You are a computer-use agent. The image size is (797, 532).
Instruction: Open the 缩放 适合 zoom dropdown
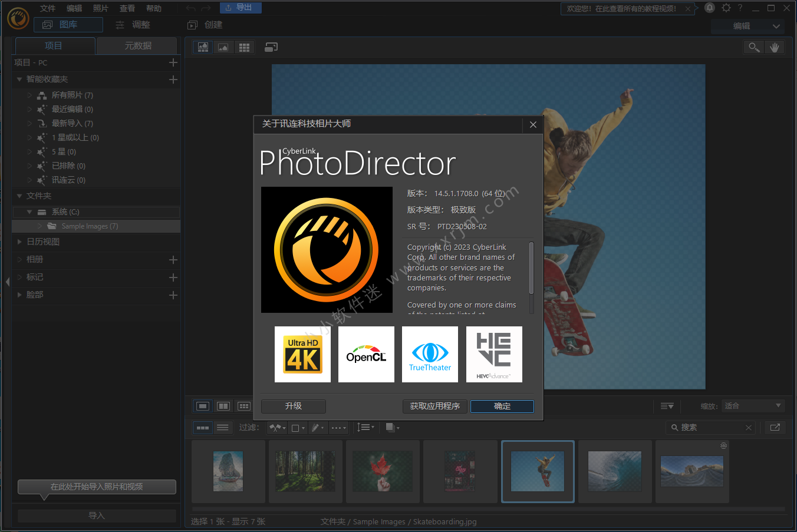(753, 406)
